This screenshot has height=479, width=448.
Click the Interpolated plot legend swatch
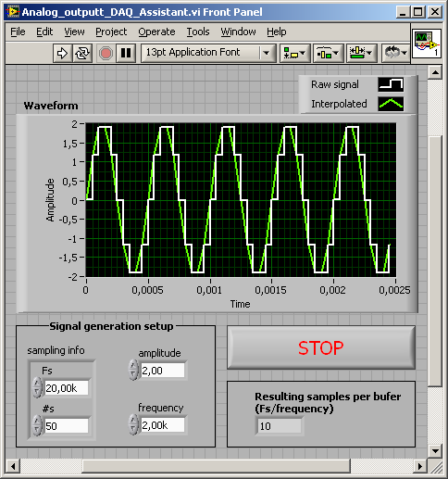391,104
